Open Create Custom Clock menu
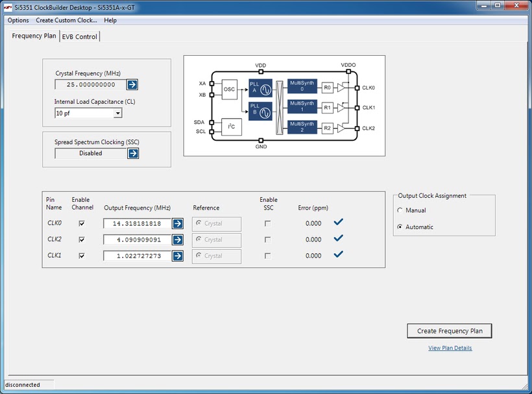Viewport: 532px width, 394px height. click(x=66, y=20)
